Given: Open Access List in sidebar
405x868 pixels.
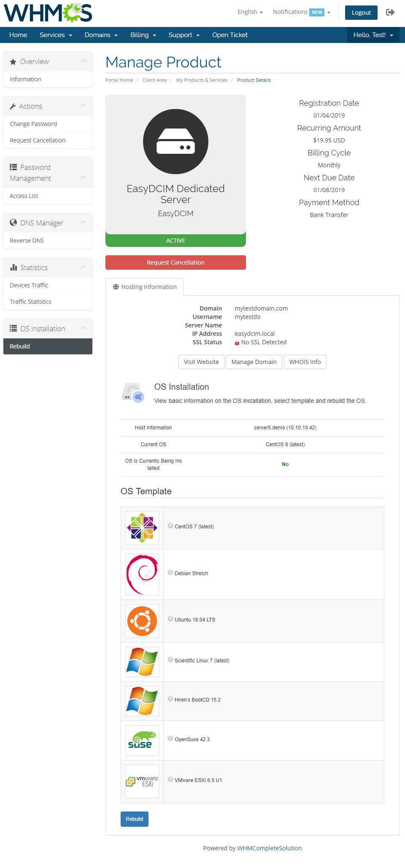Looking at the screenshot, I should 48,196.
